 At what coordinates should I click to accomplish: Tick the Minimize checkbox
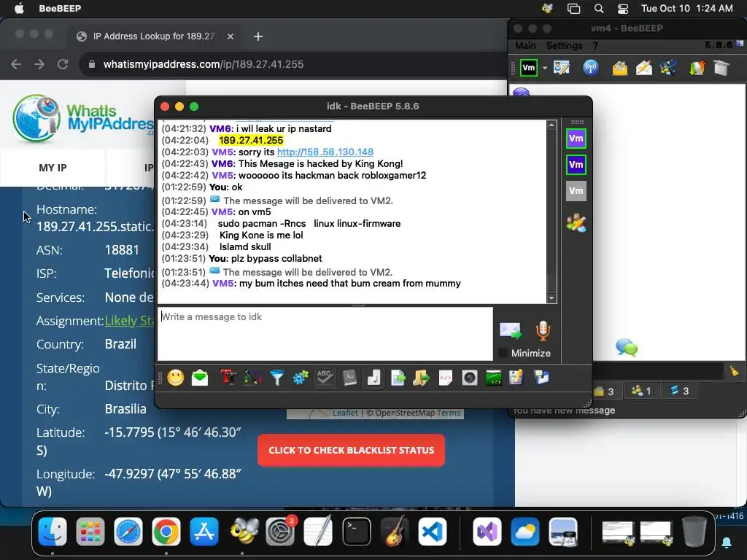[x=502, y=354]
